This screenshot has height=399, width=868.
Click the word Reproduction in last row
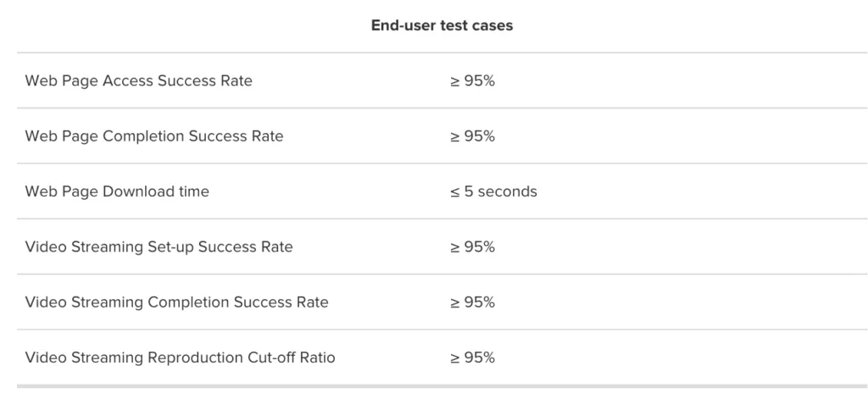click(x=194, y=358)
